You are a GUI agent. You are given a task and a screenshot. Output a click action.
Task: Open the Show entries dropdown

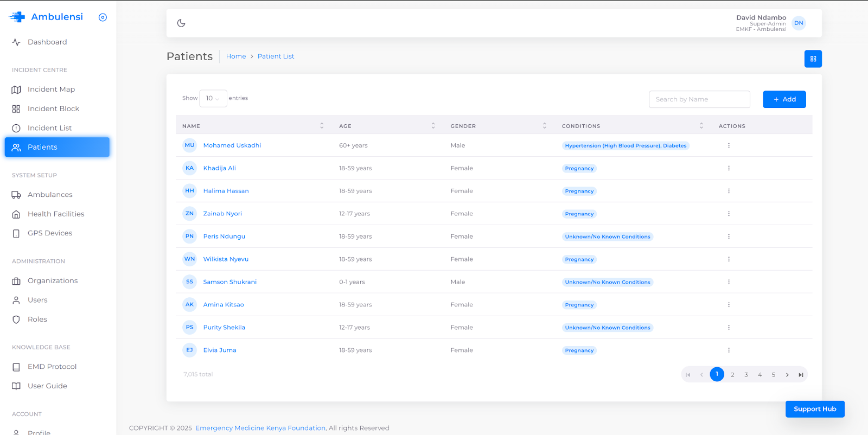coord(213,99)
